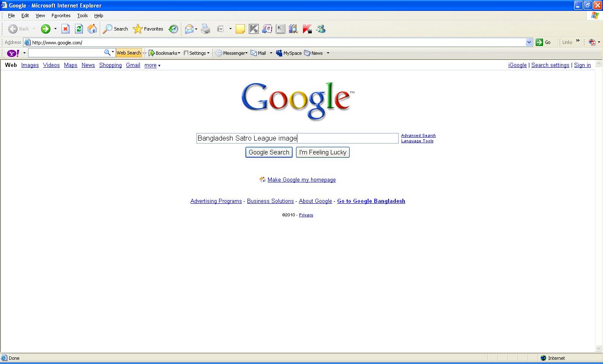Open Windows Messenger icon in toolbar
The image size is (603, 364).
(321, 29)
